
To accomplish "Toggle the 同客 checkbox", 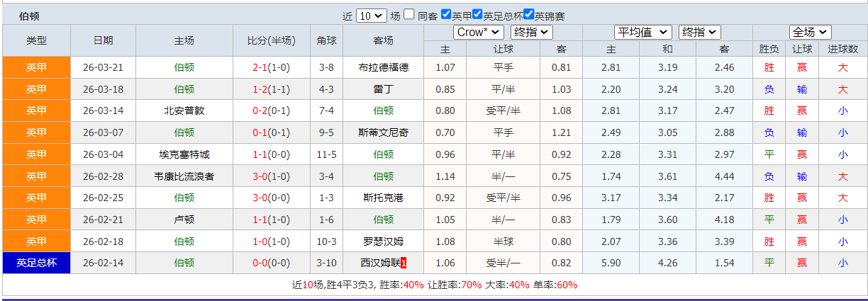I will [410, 14].
